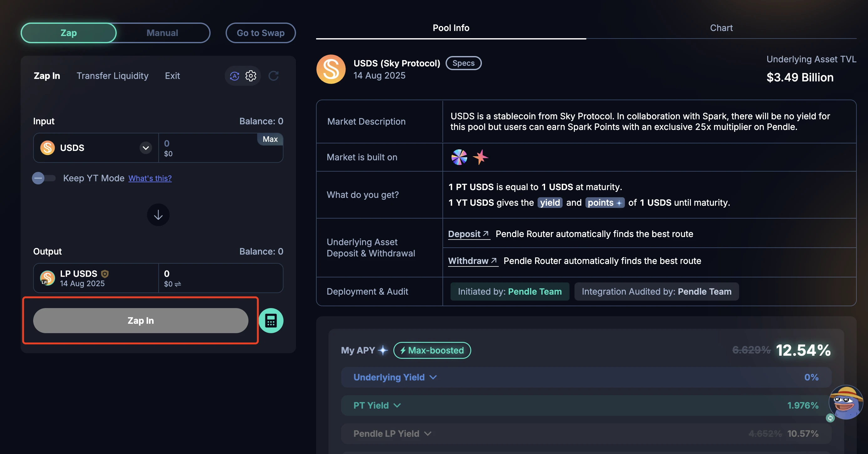The image size is (868, 454).
Task: Click the down arrow between Input and Output
Action: (x=158, y=215)
